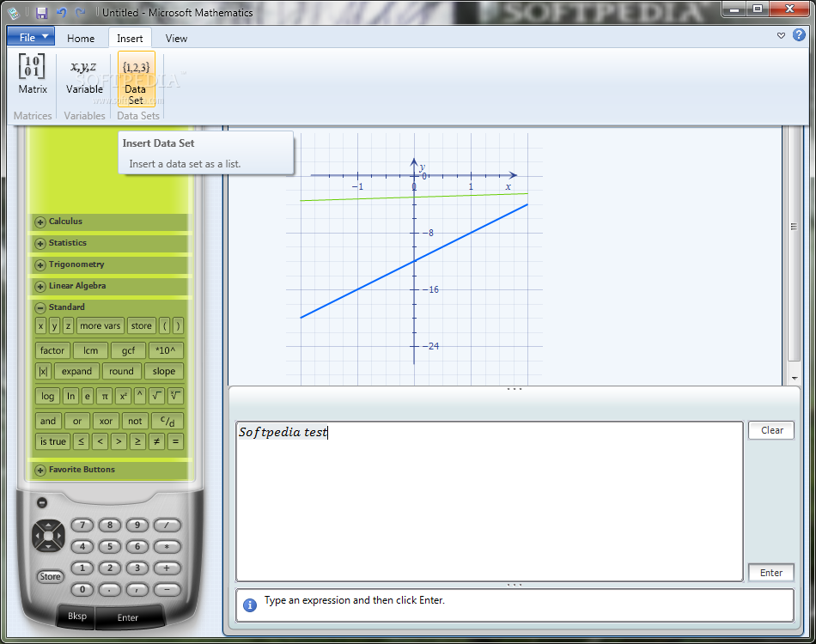This screenshot has width=816, height=644.
Task: Undo the last action
Action: (62, 13)
